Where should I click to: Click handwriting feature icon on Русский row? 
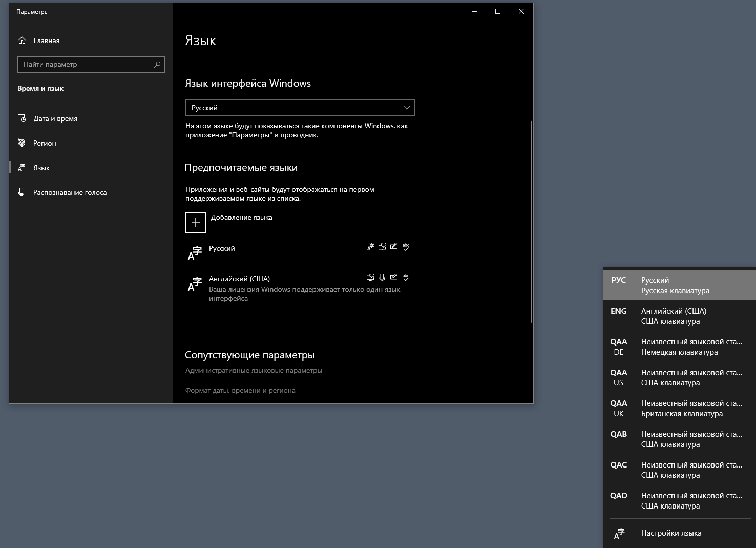coord(394,247)
